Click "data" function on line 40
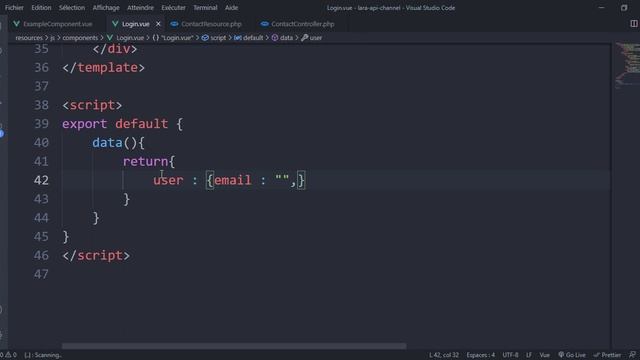Screen dimensions: 640x360 click(x=107, y=142)
